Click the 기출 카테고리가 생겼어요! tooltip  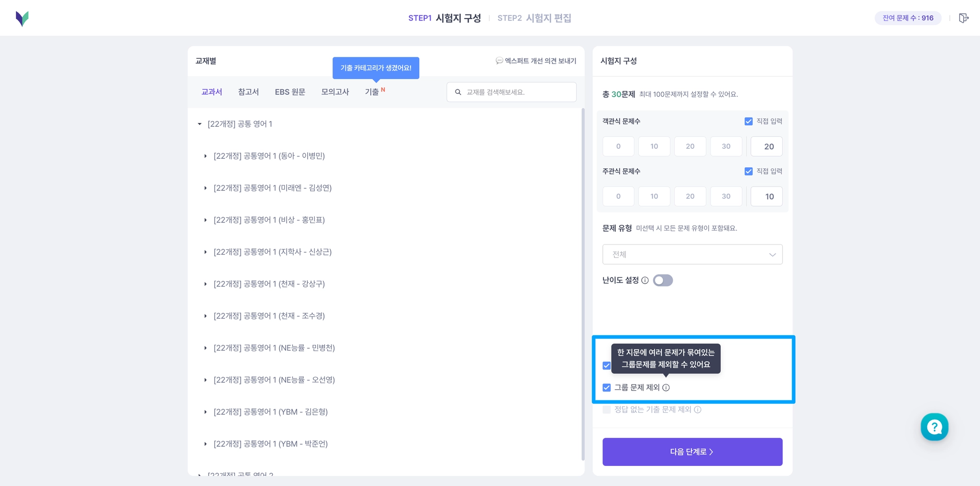376,68
